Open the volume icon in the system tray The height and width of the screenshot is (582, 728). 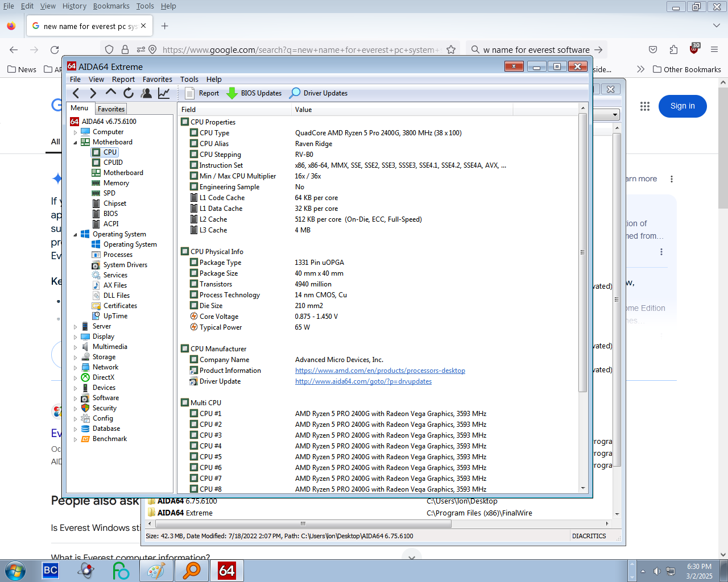point(657,571)
